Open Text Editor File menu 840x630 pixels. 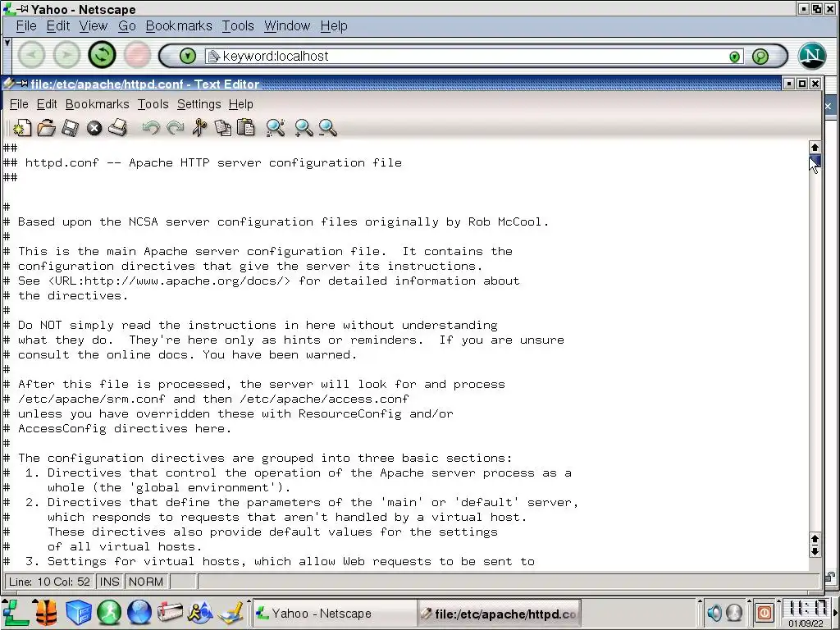tap(19, 104)
